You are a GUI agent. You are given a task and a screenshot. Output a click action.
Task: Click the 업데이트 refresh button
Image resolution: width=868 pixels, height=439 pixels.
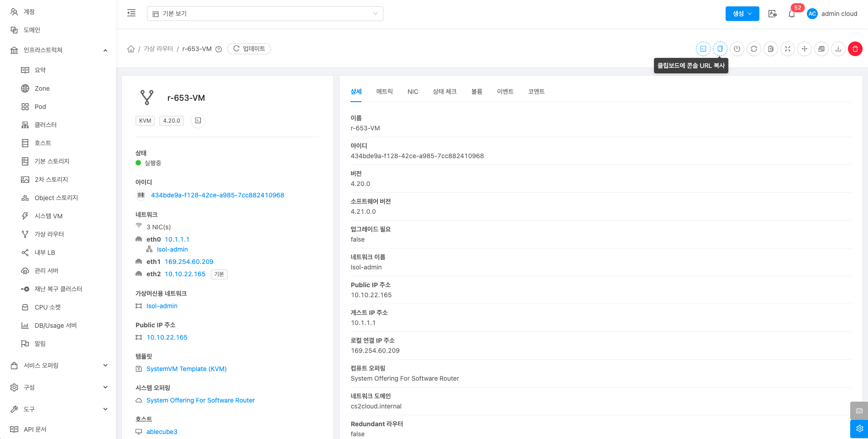coord(249,49)
